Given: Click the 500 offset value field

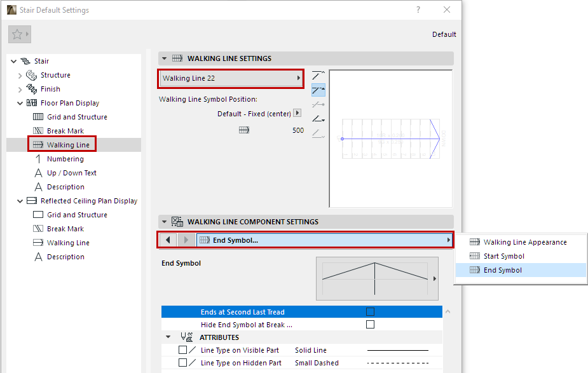Looking at the screenshot, I should click(x=297, y=130).
